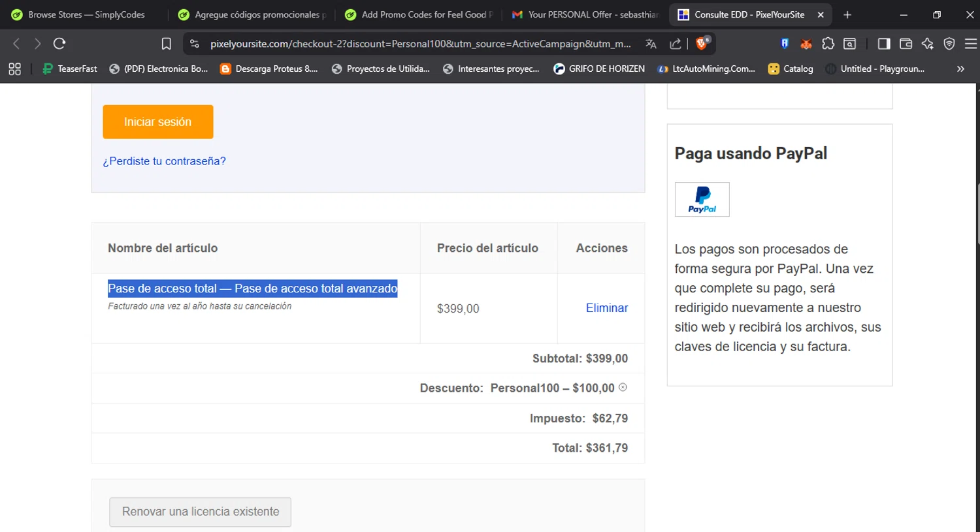Viewport: 980px width, 532px height.
Task: Toggle the browser sidebar panel
Action: point(884,44)
